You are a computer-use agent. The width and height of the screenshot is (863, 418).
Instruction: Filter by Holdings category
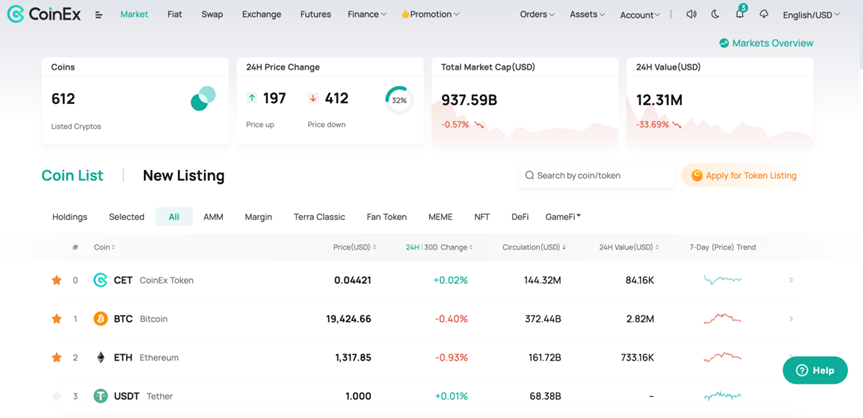click(70, 217)
